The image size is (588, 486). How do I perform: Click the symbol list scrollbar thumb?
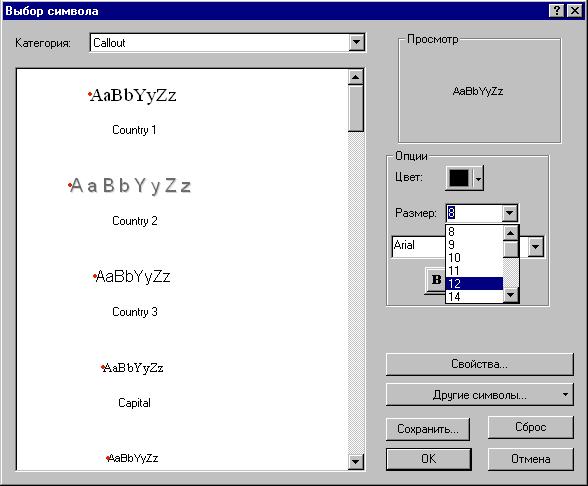(356, 108)
